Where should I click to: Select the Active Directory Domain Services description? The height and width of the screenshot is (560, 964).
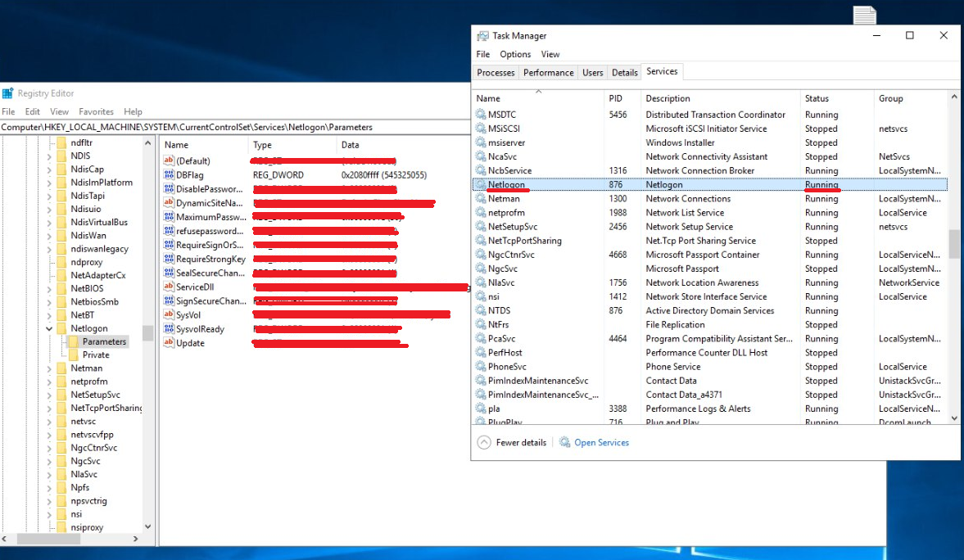click(709, 310)
